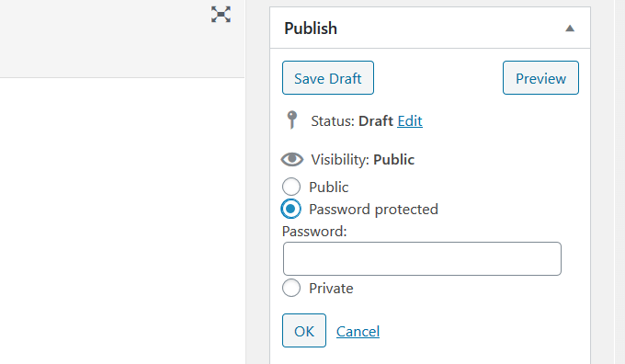625x364 pixels.
Task: Cancel the visibility changes
Action: click(x=358, y=331)
